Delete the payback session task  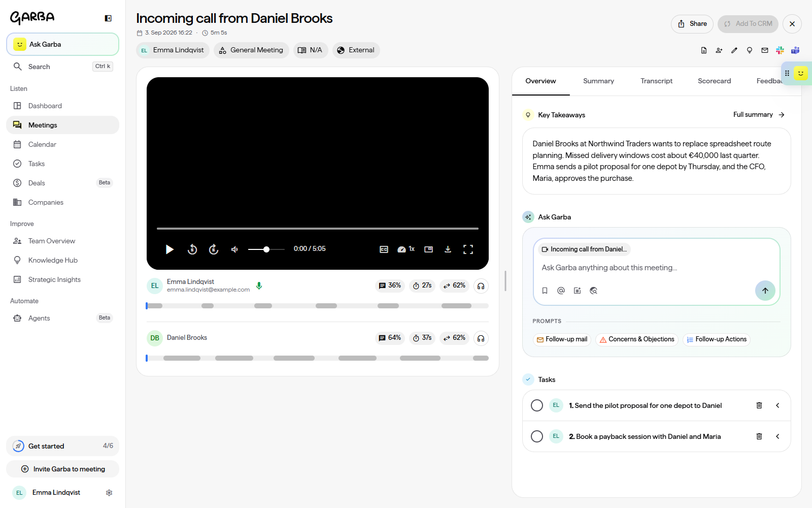(759, 436)
